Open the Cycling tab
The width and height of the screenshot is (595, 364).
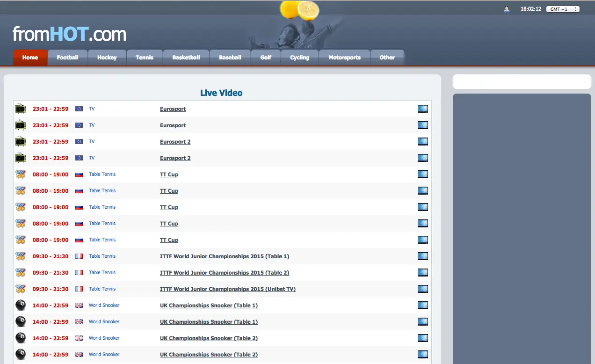pos(299,58)
